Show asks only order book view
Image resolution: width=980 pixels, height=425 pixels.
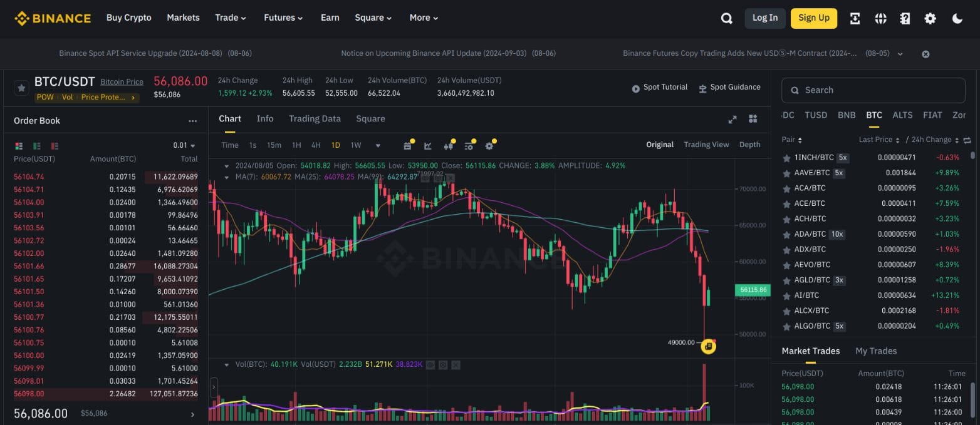[55, 145]
